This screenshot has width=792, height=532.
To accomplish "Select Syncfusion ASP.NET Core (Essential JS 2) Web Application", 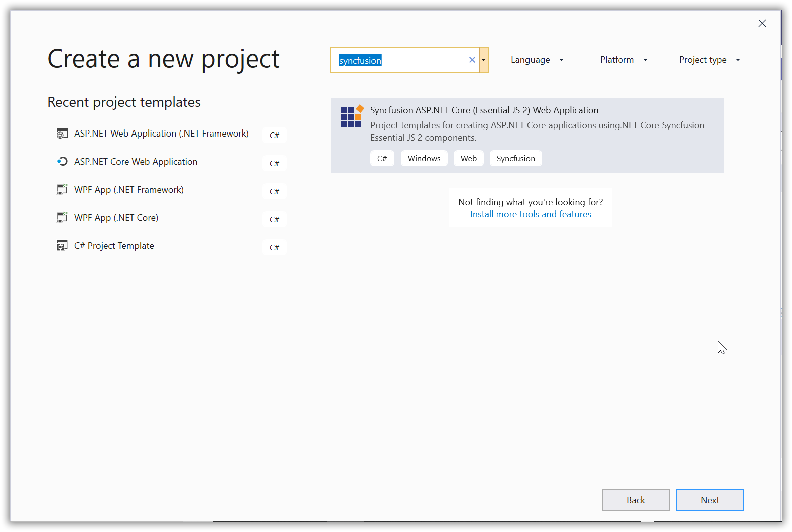I will tap(527, 135).
